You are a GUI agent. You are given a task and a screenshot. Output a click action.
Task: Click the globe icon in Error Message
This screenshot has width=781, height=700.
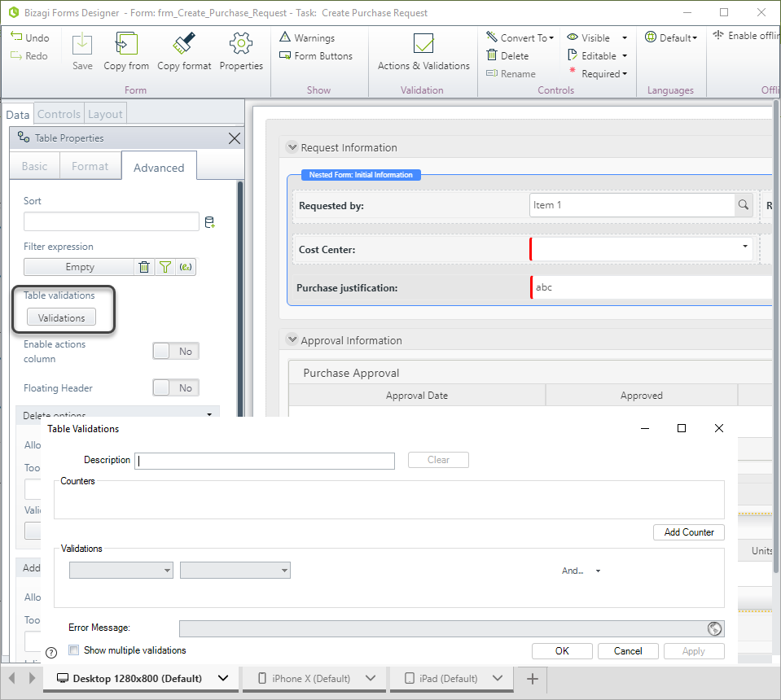click(x=714, y=629)
